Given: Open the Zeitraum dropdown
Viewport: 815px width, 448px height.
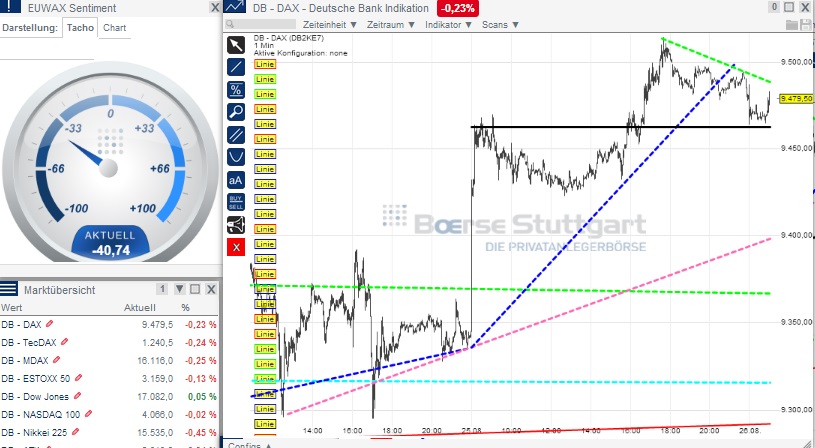Looking at the screenshot, I should 390,24.
